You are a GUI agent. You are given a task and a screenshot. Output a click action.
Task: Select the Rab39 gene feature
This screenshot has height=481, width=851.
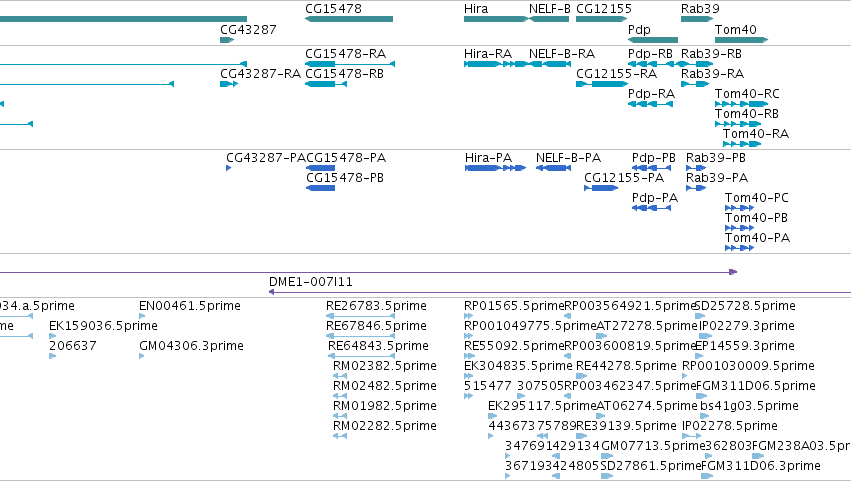[x=697, y=19]
